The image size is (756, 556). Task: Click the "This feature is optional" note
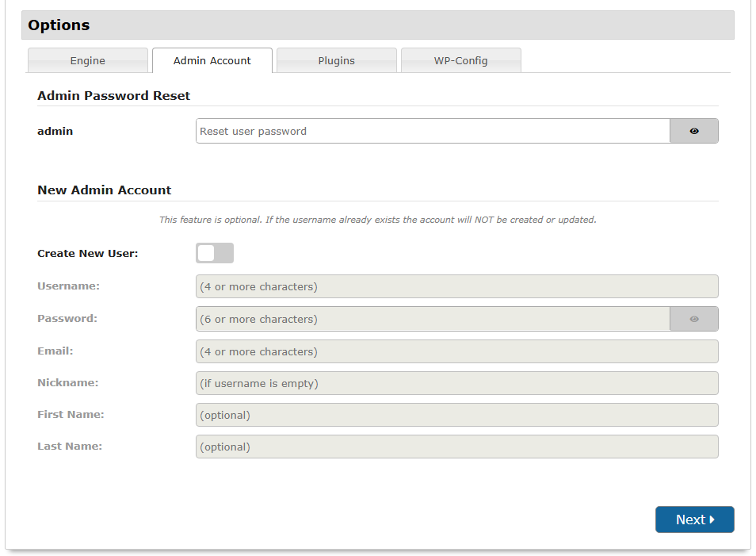(x=377, y=220)
